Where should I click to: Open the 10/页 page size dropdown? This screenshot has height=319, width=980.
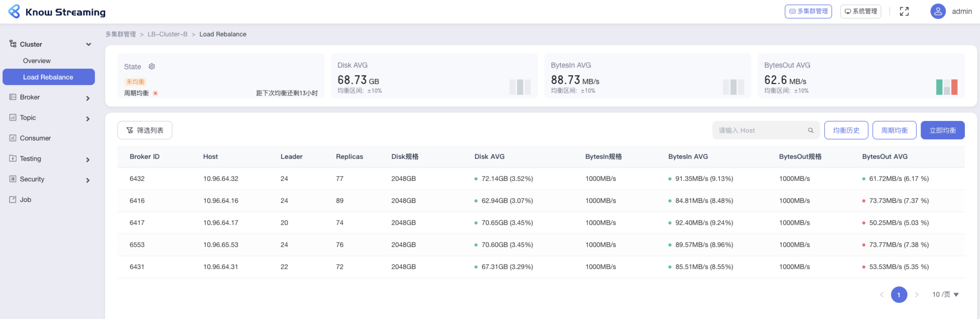[x=945, y=294]
